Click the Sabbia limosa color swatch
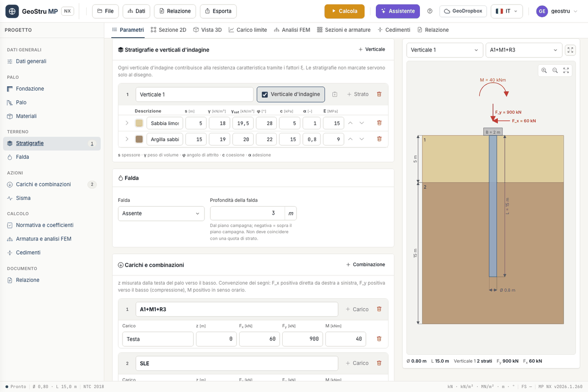The height and width of the screenshot is (392, 588). pos(139,123)
